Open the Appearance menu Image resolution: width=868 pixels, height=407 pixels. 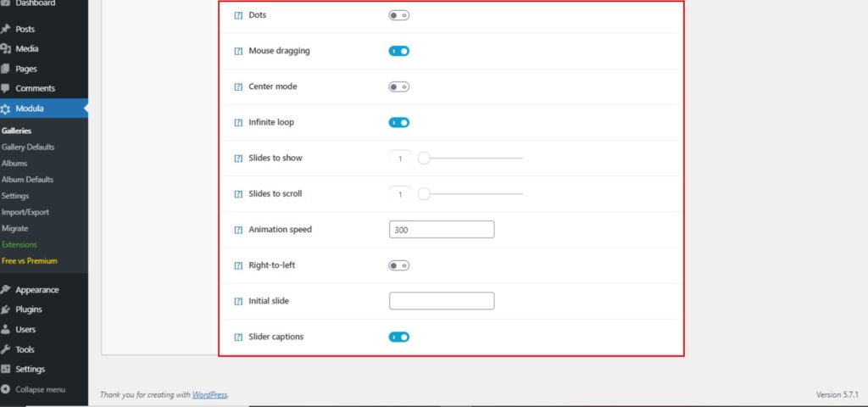pos(44,290)
